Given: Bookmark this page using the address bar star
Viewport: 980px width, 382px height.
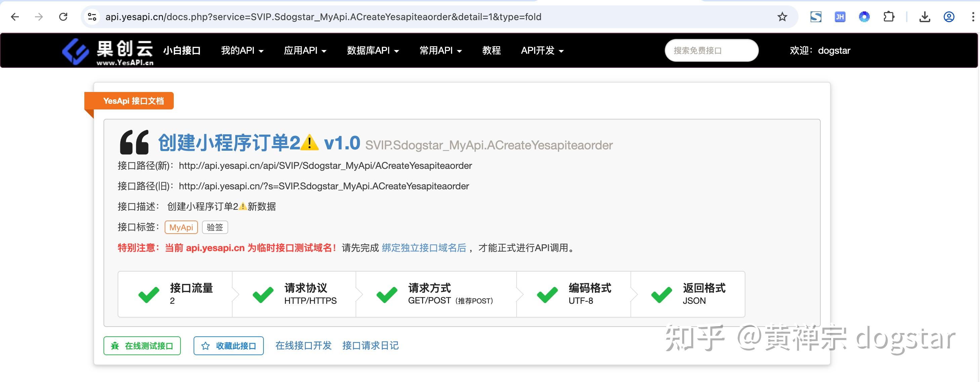Looking at the screenshot, I should [x=782, y=17].
